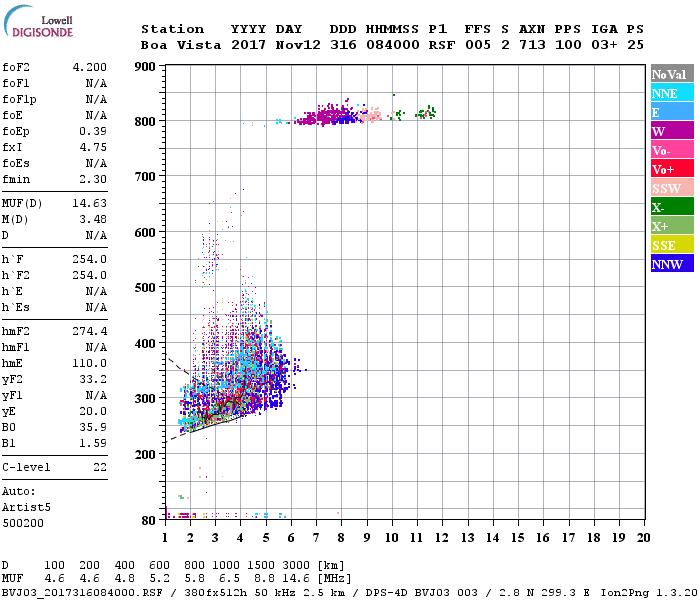Click the yF2 value 33.2
700x600 pixels.
click(x=93, y=379)
